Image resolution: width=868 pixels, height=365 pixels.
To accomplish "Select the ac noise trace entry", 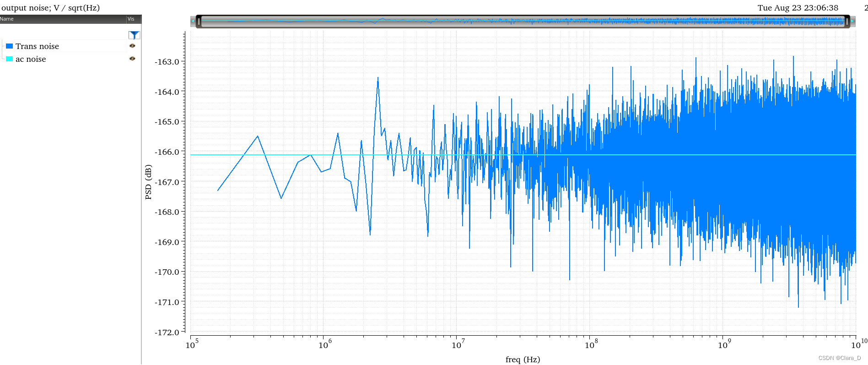I will [x=31, y=59].
